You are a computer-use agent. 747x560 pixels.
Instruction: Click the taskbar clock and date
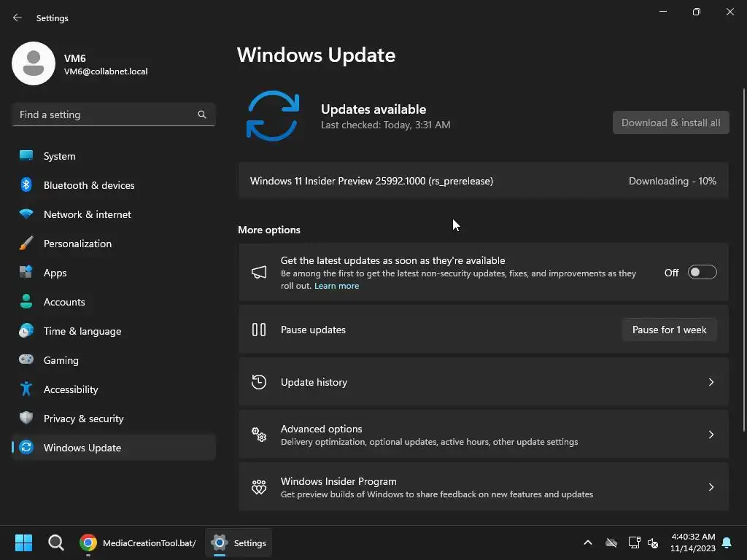[x=693, y=542]
